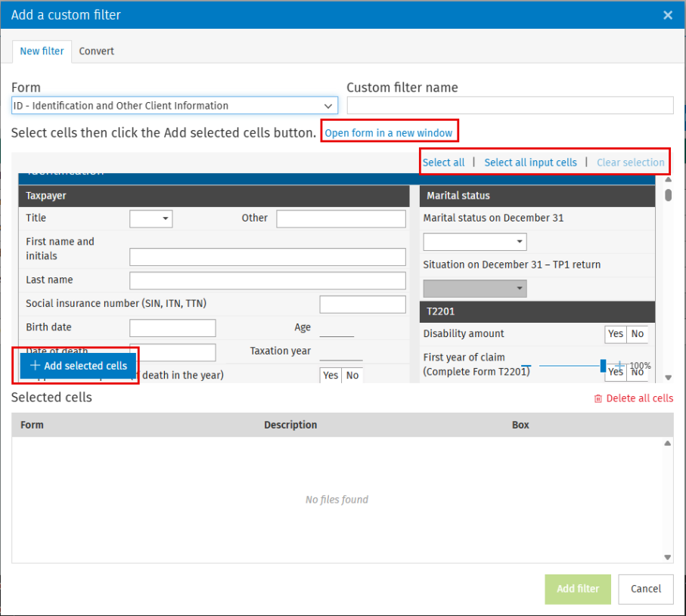This screenshot has width=686, height=616.
Task: Click the trash icon beside Delete all cells
Action: tap(598, 399)
